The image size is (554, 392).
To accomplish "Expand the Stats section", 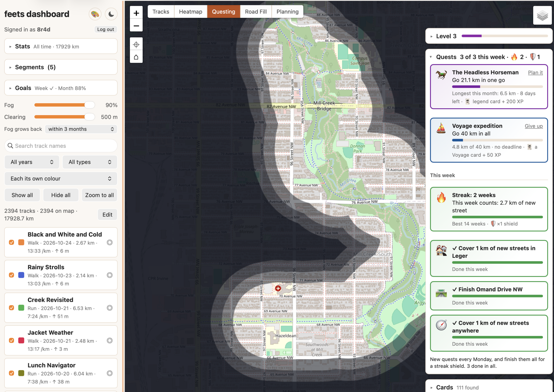I will point(61,46).
